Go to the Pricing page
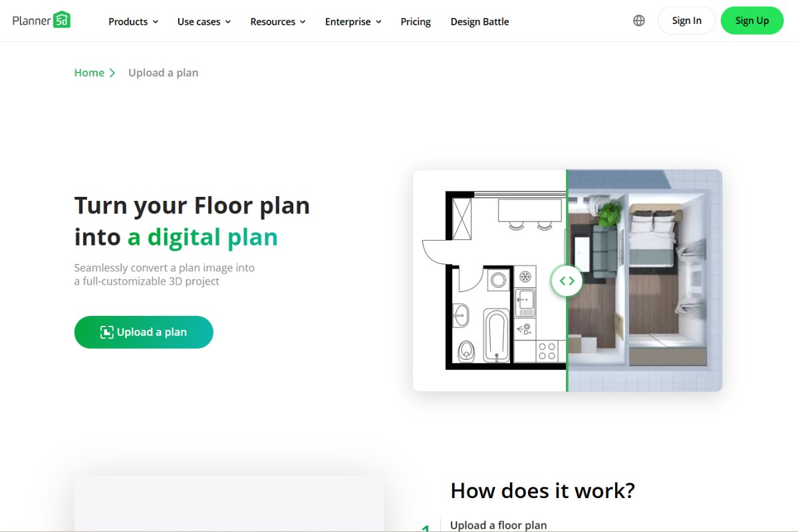The width and height of the screenshot is (798, 532). click(416, 21)
